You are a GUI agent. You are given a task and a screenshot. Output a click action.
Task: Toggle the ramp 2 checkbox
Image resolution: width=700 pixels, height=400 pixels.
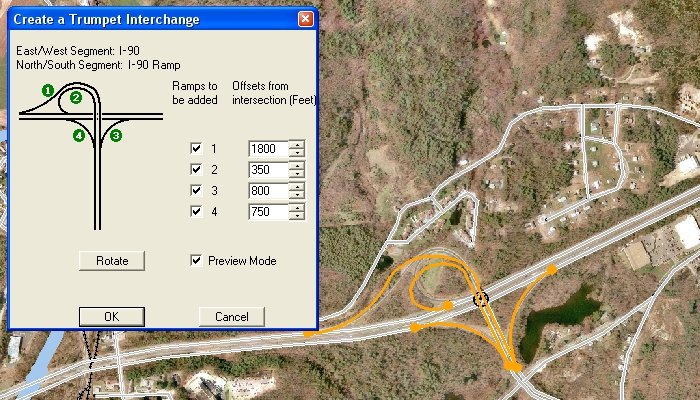pyautogui.click(x=196, y=170)
